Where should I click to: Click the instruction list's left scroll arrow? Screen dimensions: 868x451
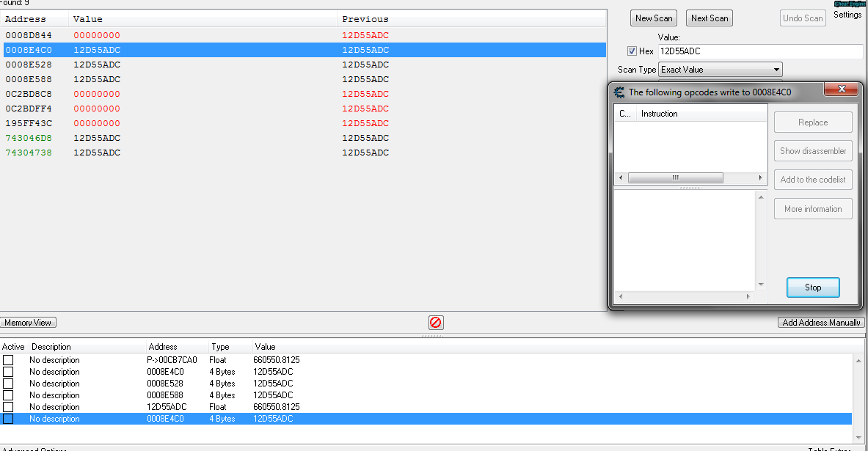pyautogui.click(x=621, y=178)
